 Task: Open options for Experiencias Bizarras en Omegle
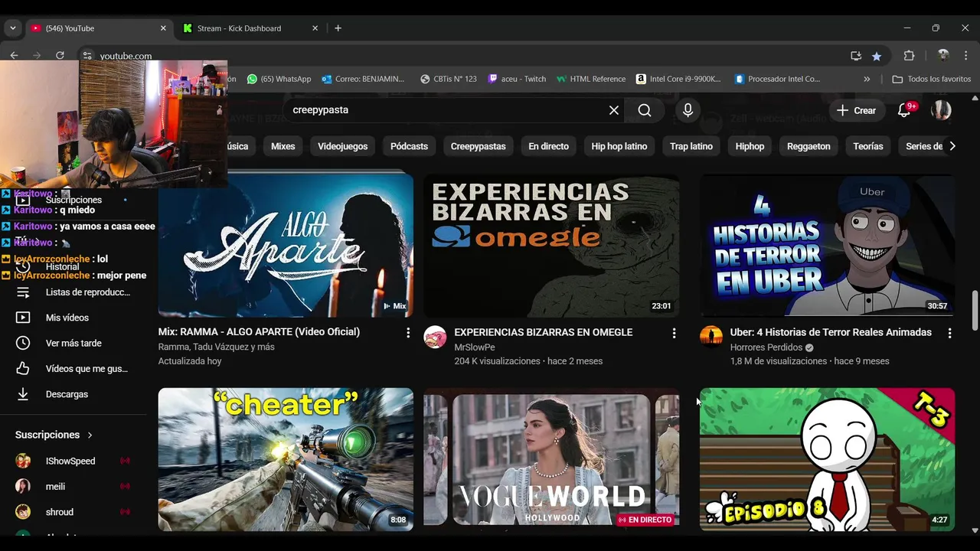click(x=674, y=333)
